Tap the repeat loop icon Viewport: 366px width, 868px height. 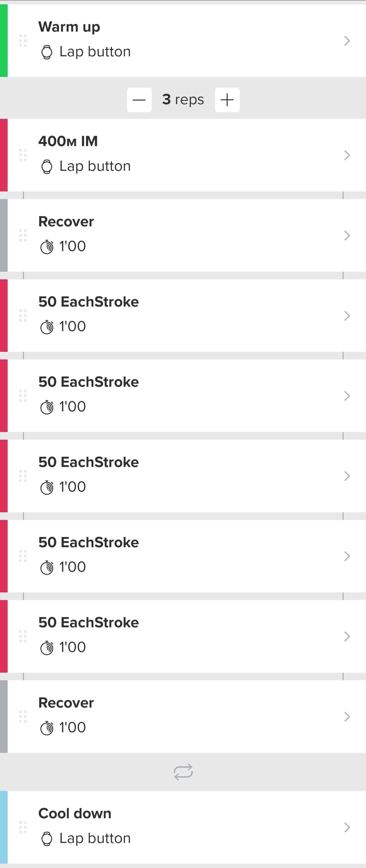click(x=183, y=772)
